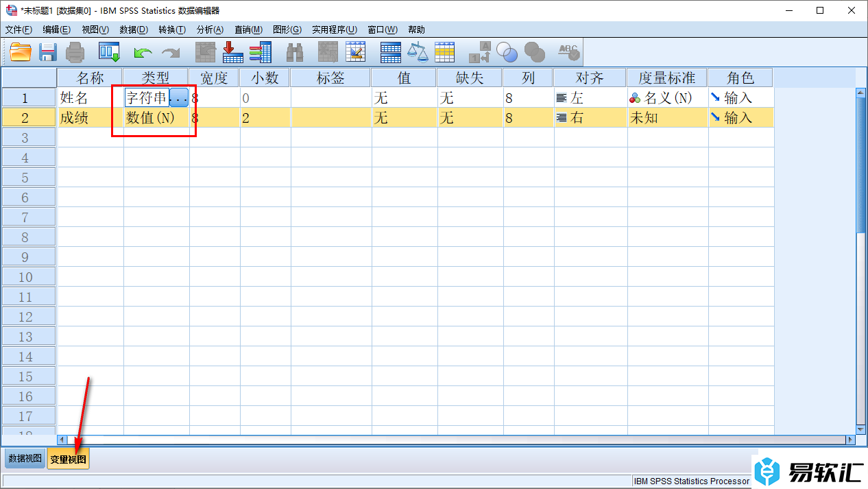The width and height of the screenshot is (868, 489).
Task: Open the 窗口(W) menu
Action: tap(383, 29)
